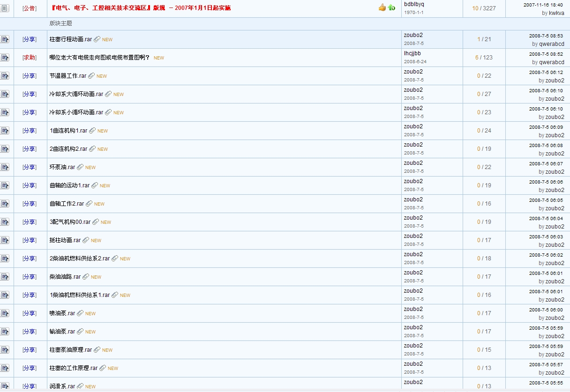This screenshot has height=392, width=570.
Task: Open the thread 3配气机构00.rar
Action: 70,222
